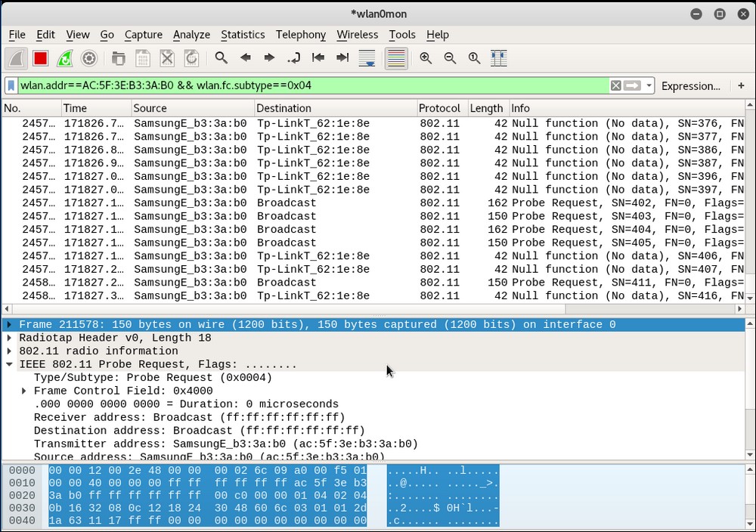Select the Receiver address Broadcast line
The height and width of the screenshot is (532, 756).
(190, 417)
